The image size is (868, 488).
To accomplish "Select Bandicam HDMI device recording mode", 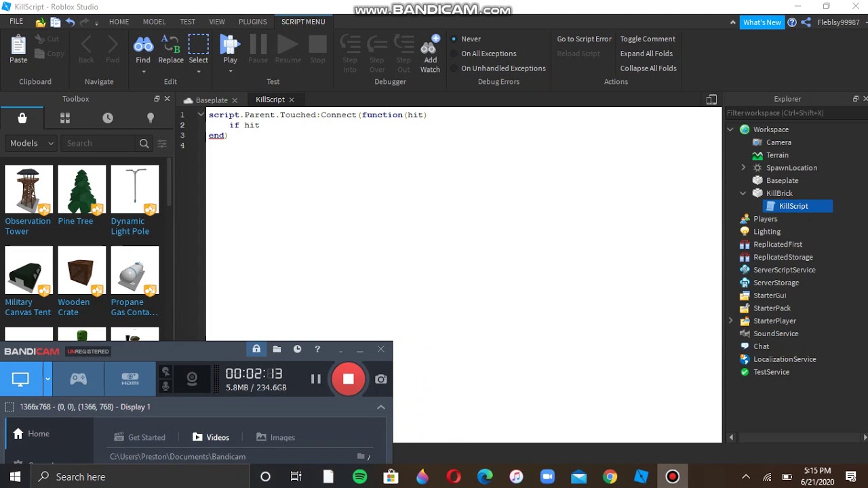I will point(130,380).
